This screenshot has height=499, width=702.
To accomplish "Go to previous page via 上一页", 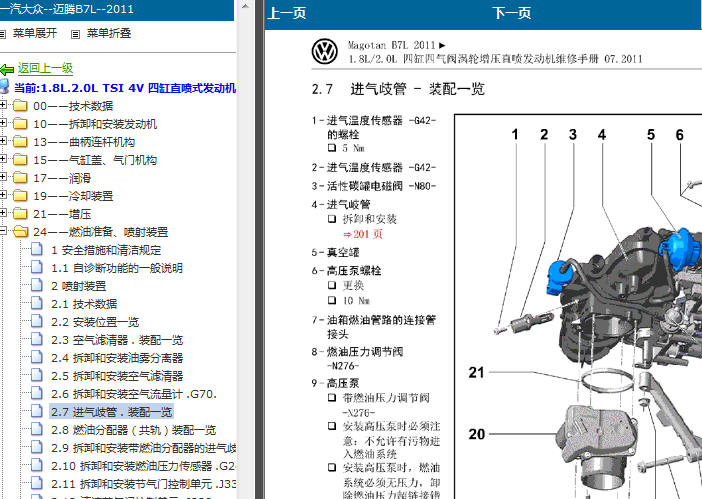I will [x=287, y=13].
